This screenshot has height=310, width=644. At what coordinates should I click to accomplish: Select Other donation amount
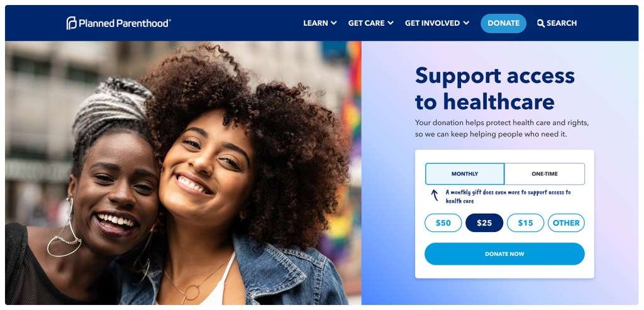[x=566, y=223]
